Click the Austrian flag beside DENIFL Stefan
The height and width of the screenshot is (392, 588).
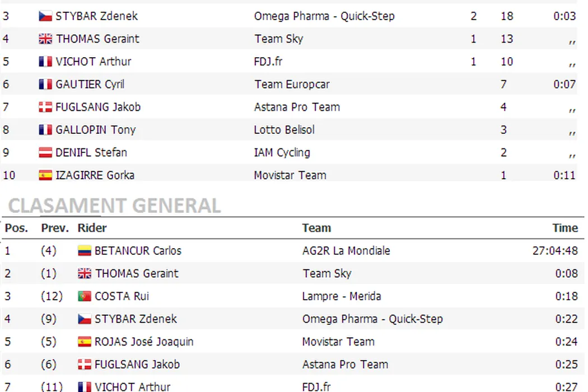pyautogui.click(x=45, y=153)
